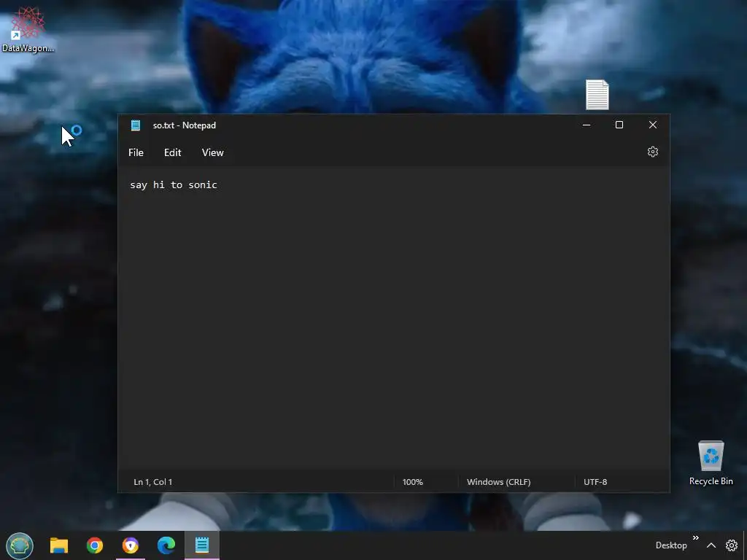Click the text 'say hi to sonic'
Image resolution: width=747 pixels, height=560 pixels.
pyautogui.click(x=174, y=184)
